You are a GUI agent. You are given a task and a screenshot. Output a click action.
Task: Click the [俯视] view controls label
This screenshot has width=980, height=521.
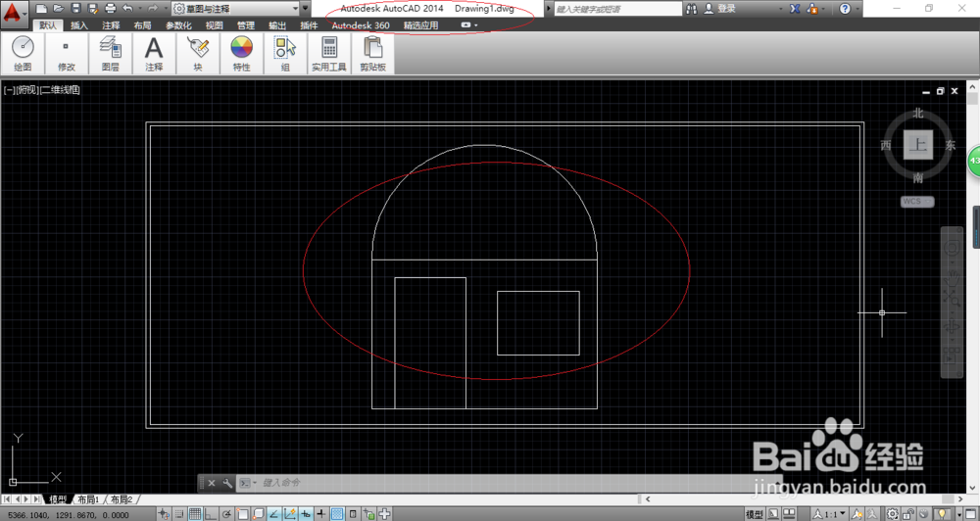(27, 90)
